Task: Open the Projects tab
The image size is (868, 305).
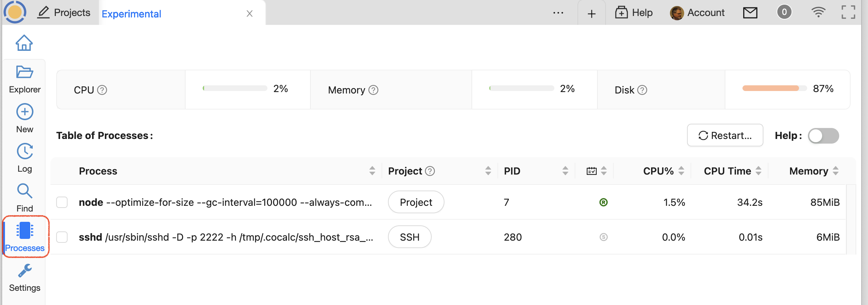Action: click(64, 13)
